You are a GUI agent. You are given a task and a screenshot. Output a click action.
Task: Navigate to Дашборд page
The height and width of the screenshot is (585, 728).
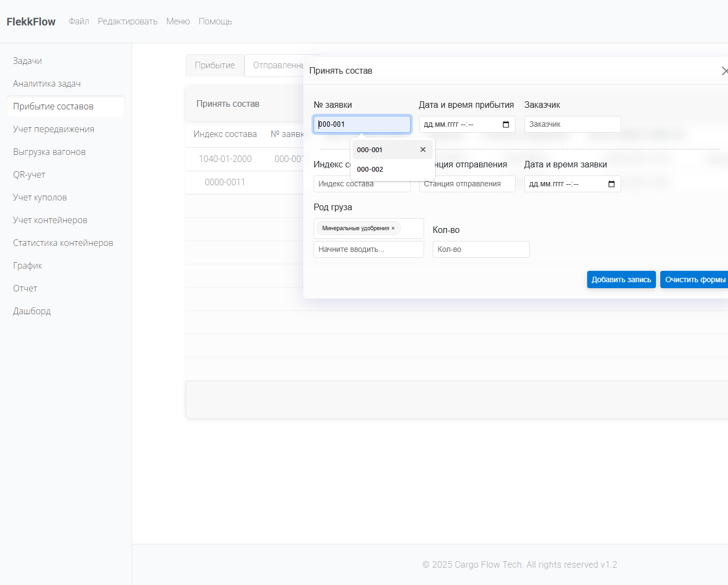point(32,311)
